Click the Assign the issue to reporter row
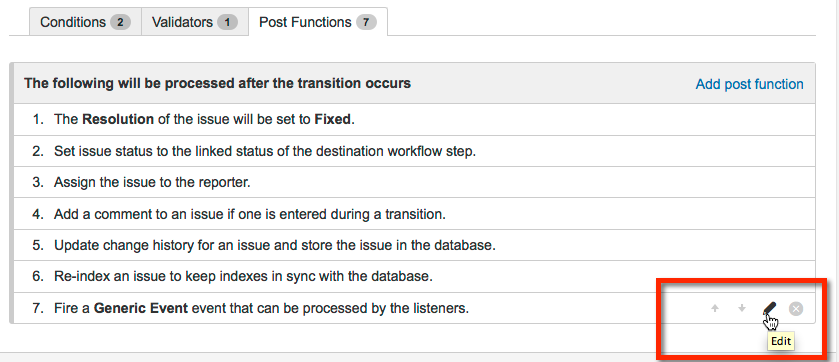This screenshot has height=362, width=839. point(414,182)
